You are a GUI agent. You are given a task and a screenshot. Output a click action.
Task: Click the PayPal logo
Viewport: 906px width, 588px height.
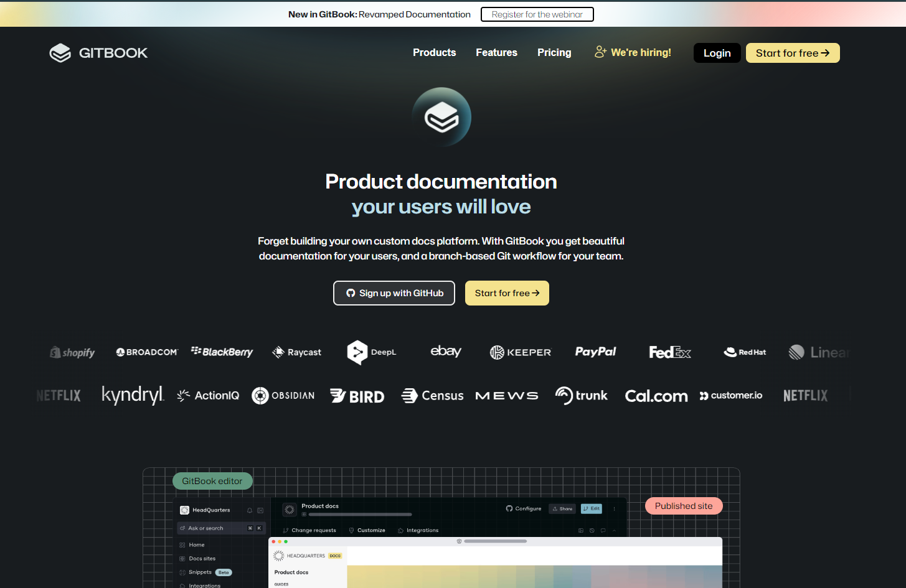tap(595, 352)
